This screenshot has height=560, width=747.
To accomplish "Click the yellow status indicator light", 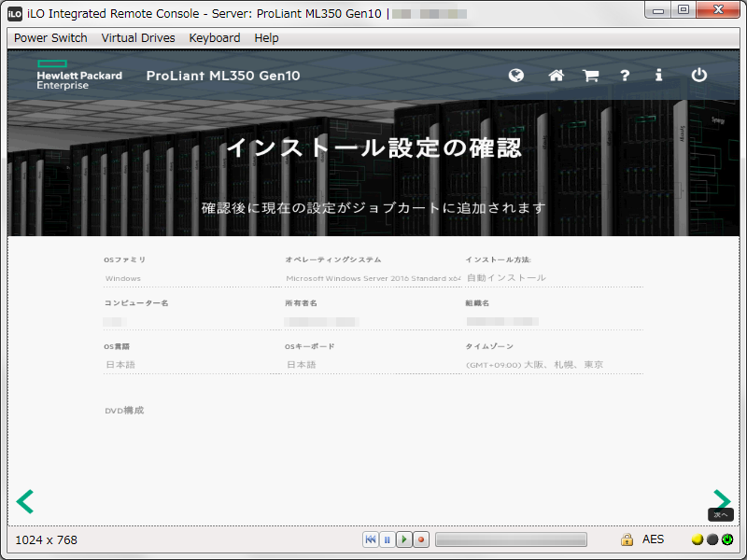I will [698, 539].
